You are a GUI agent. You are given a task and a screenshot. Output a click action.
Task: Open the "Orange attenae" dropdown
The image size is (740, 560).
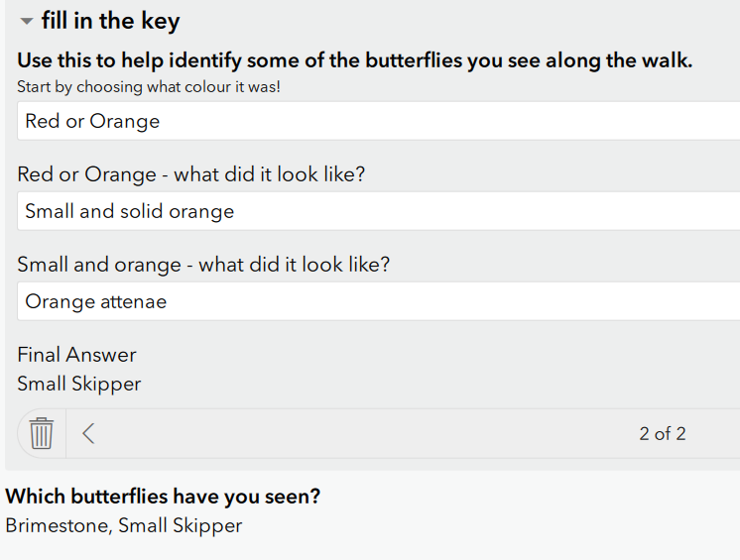377,301
